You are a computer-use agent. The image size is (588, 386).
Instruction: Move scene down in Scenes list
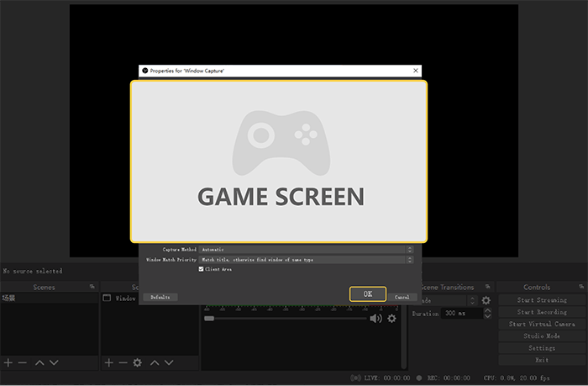[x=54, y=362]
